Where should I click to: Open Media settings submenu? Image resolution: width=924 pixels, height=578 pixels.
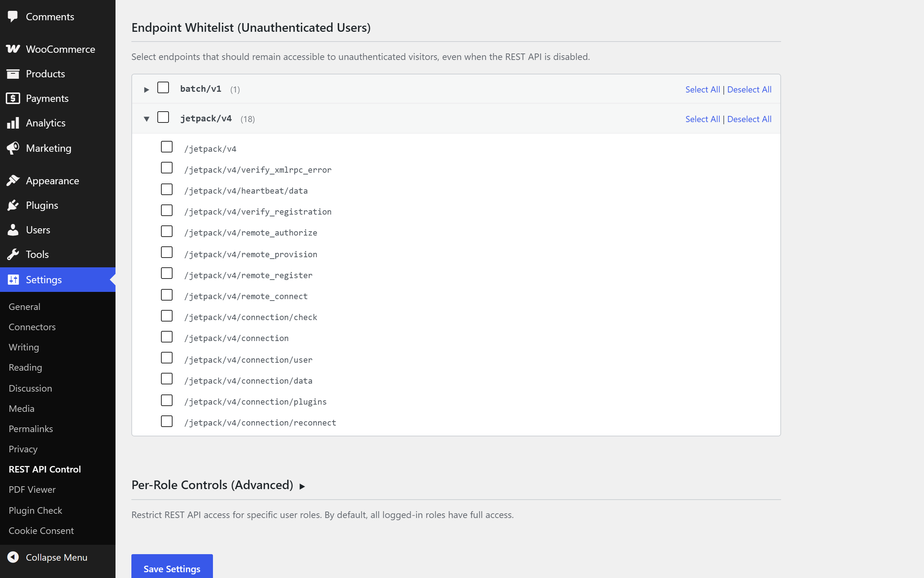[21, 408]
